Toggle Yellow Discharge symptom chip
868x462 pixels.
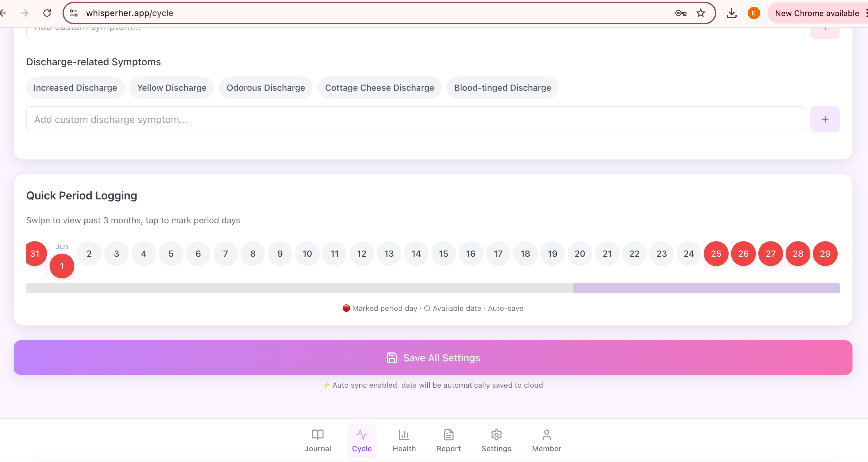tap(172, 88)
